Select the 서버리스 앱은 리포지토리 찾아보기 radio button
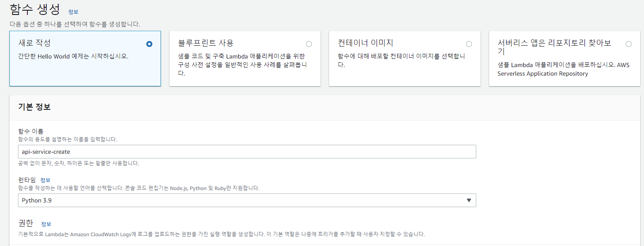Image resolution: width=644 pixels, height=246 pixels. pyautogui.click(x=629, y=44)
